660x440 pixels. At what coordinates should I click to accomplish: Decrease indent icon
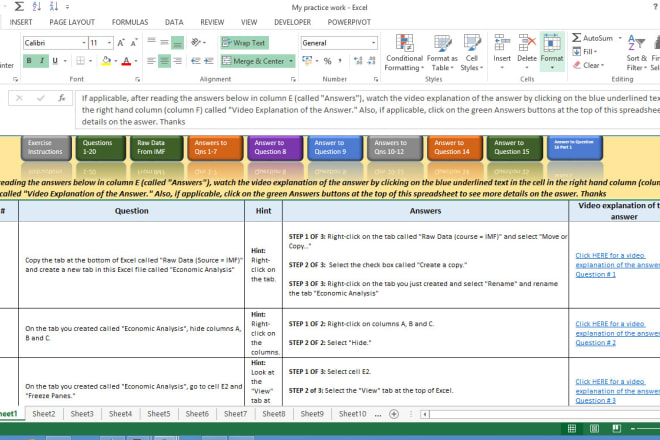click(x=196, y=61)
